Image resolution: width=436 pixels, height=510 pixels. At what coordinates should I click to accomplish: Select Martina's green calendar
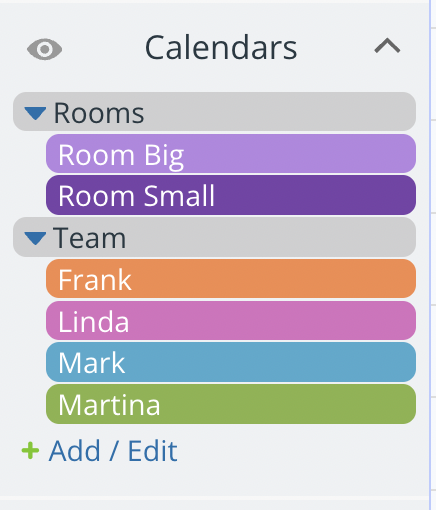[231, 404]
